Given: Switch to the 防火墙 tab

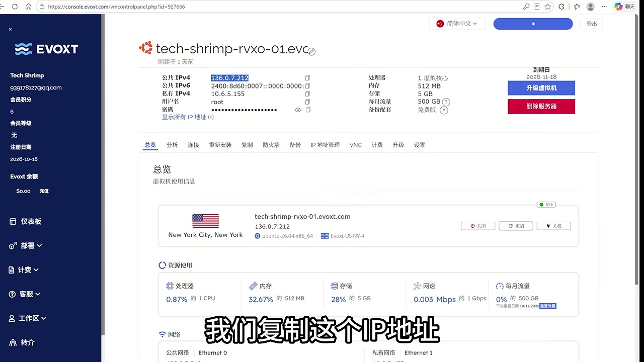Looking at the screenshot, I should pyautogui.click(x=271, y=145).
